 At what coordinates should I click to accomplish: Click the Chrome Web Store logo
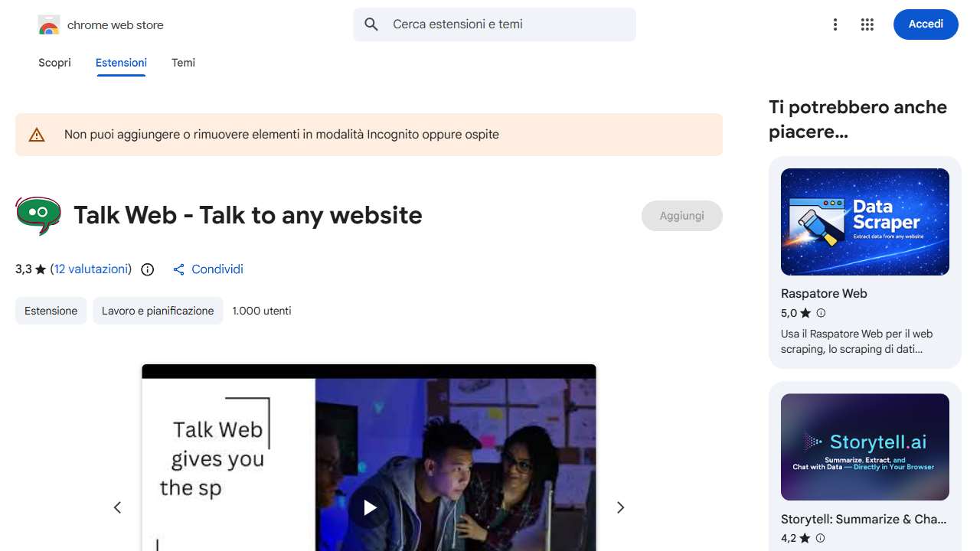pos(48,24)
